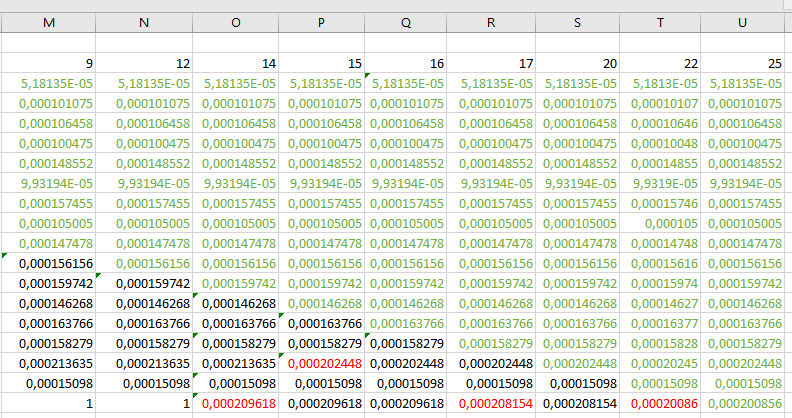
Task: Click cell containing 22 in column T
Action: coord(660,63)
